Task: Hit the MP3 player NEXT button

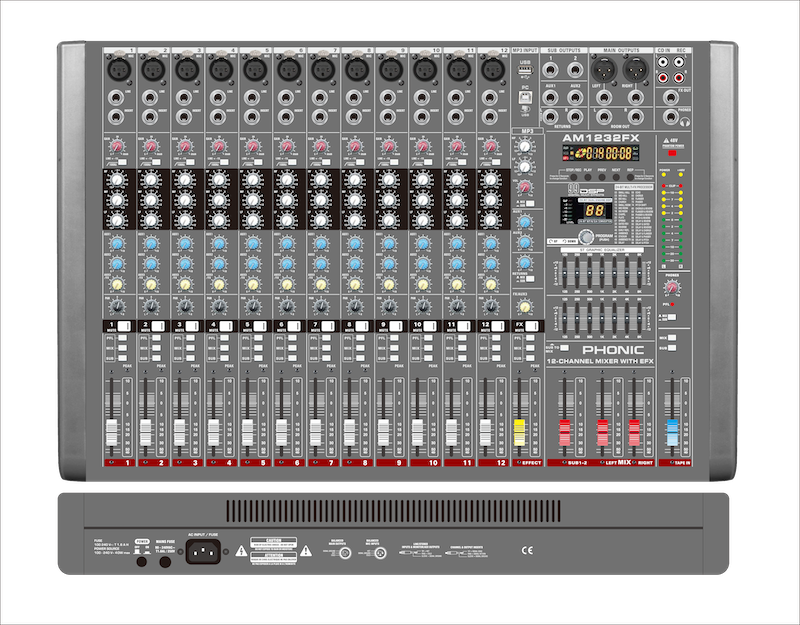Action: coord(616,177)
